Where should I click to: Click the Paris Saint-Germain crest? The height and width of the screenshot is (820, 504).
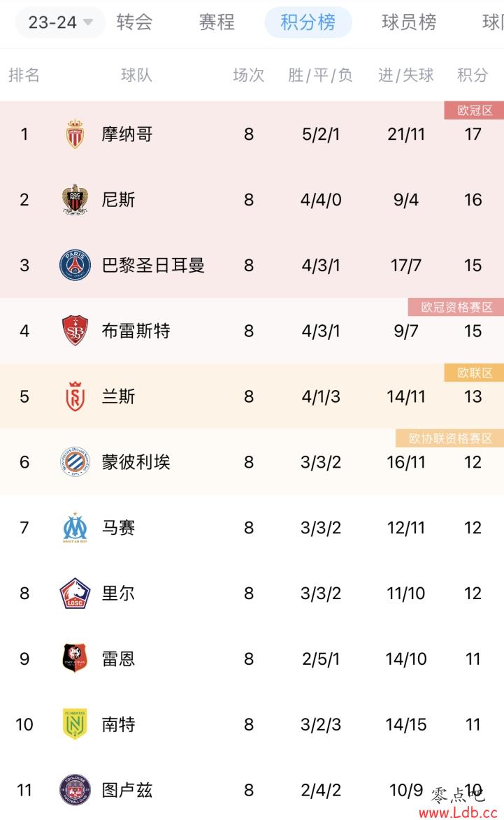click(x=74, y=266)
